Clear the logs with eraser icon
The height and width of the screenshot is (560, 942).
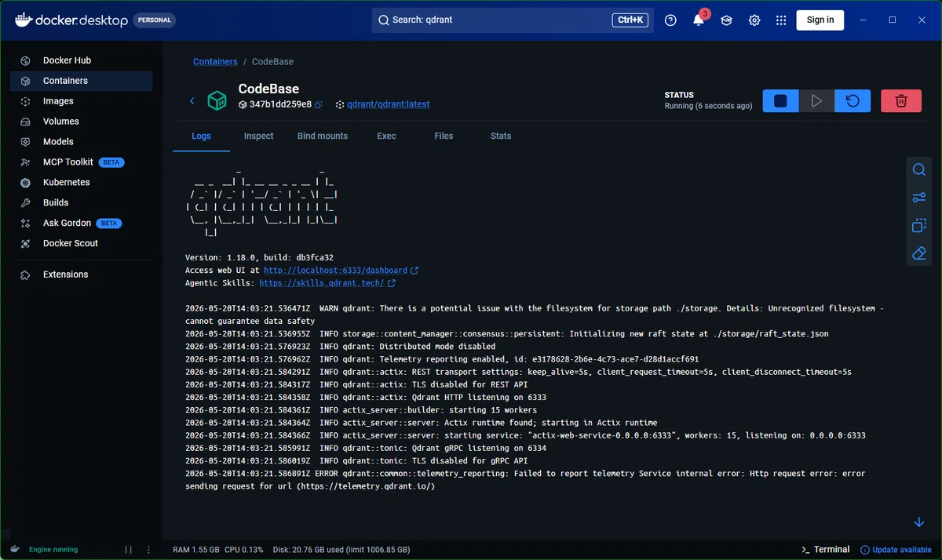(x=918, y=253)
